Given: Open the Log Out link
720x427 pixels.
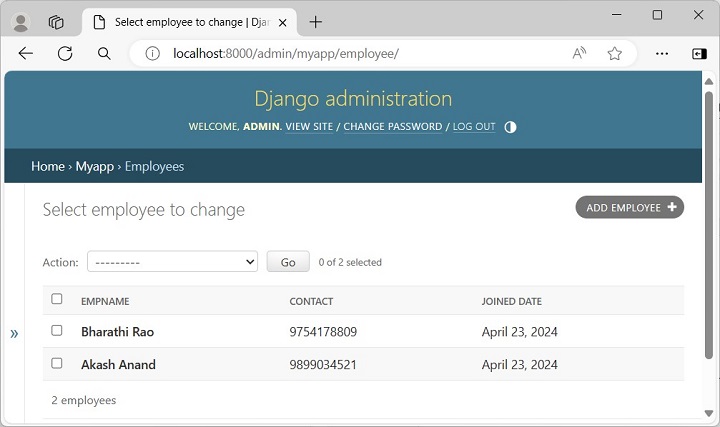Looking at the screenshot, I should 474,127.
